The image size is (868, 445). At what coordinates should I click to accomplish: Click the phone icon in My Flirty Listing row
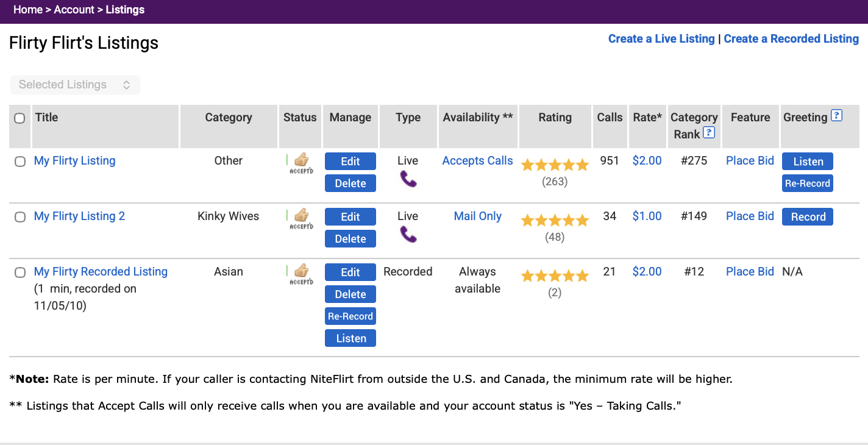[408, 179]
